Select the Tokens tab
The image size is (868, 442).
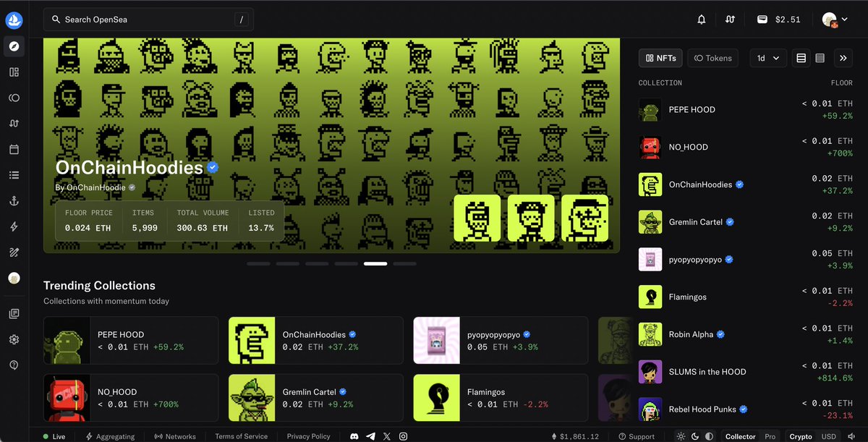click(x=712, y=58)
